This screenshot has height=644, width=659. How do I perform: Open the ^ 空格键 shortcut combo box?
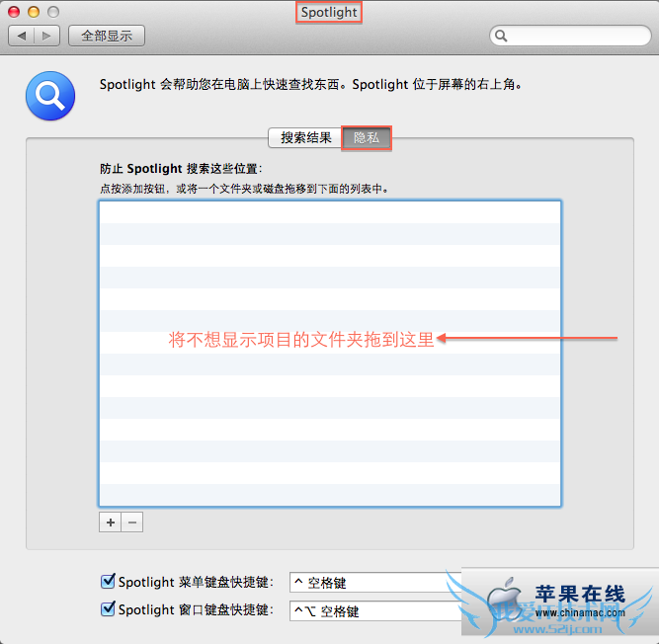click(375, 583)
